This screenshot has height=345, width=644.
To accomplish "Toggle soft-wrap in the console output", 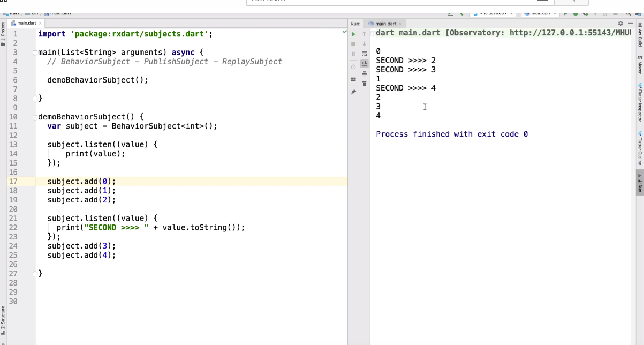I will 365,54.
